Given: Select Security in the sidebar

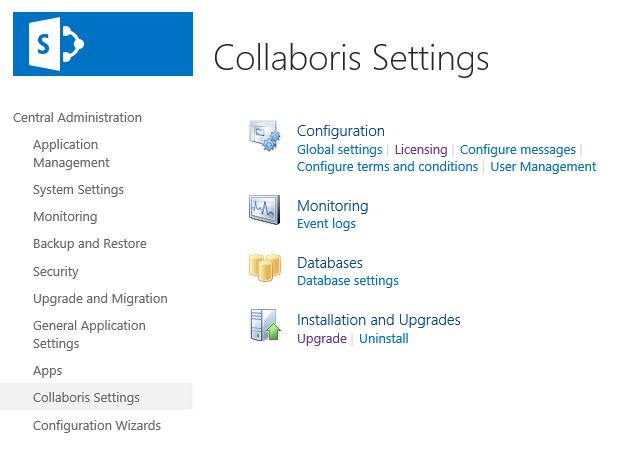Looking at the screenshot, I should [55, 271].
